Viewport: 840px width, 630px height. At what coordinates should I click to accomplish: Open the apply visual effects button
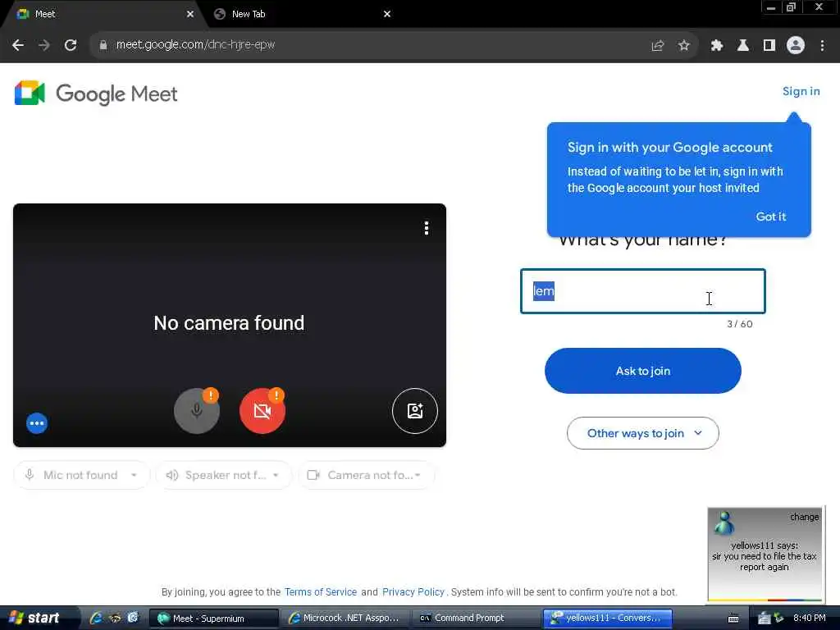[x=414, y=411]
